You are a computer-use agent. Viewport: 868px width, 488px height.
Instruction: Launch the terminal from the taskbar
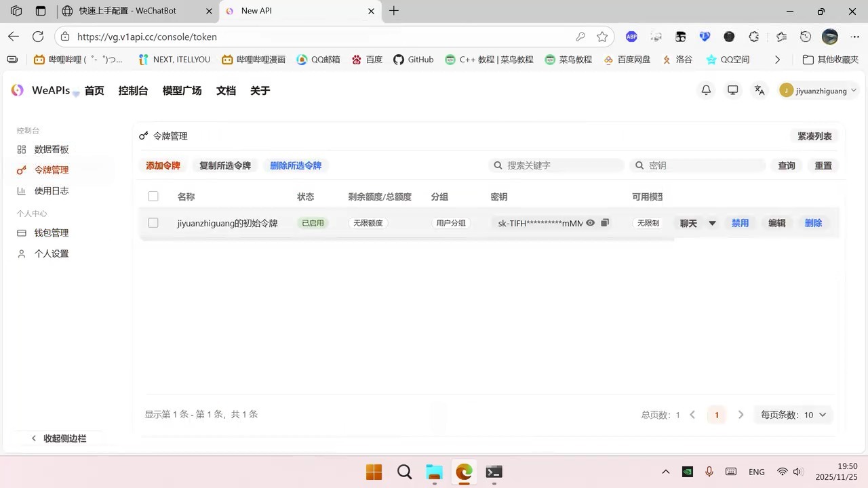click(494, 472)
